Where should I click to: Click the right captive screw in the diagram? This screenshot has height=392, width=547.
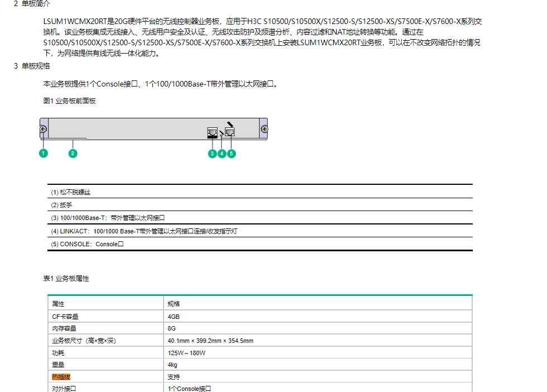[265, 129]
